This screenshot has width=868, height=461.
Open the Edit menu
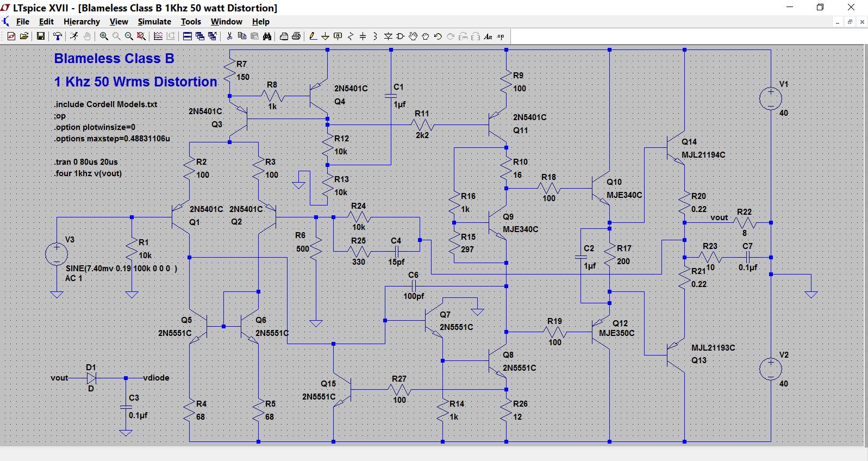coord(46,22)
